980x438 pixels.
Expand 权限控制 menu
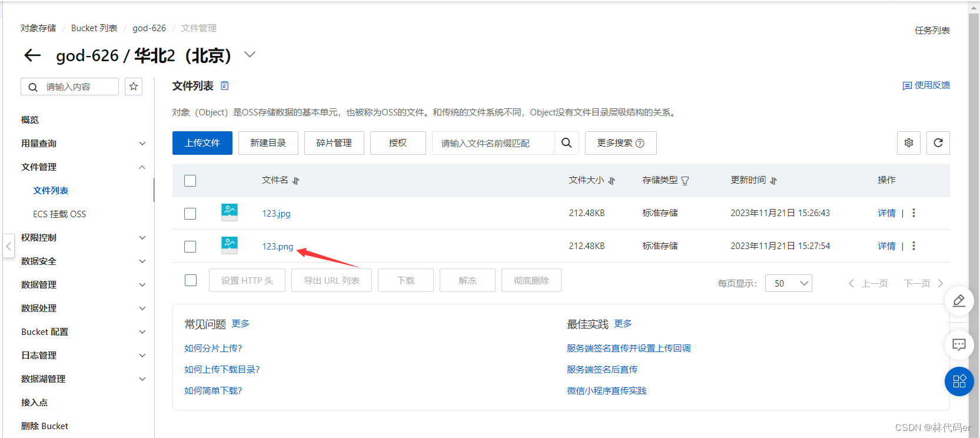click(x=142, y=238)
